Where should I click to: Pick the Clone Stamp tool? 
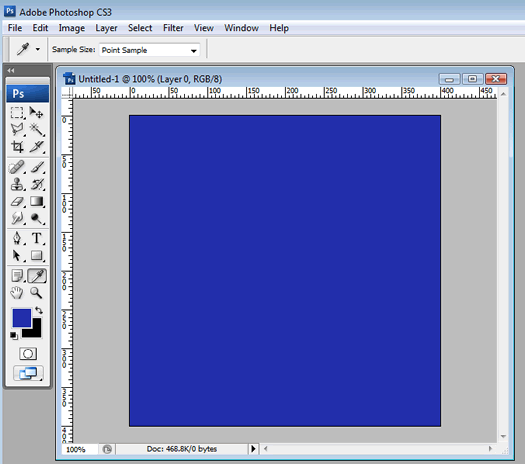[17, 184]
